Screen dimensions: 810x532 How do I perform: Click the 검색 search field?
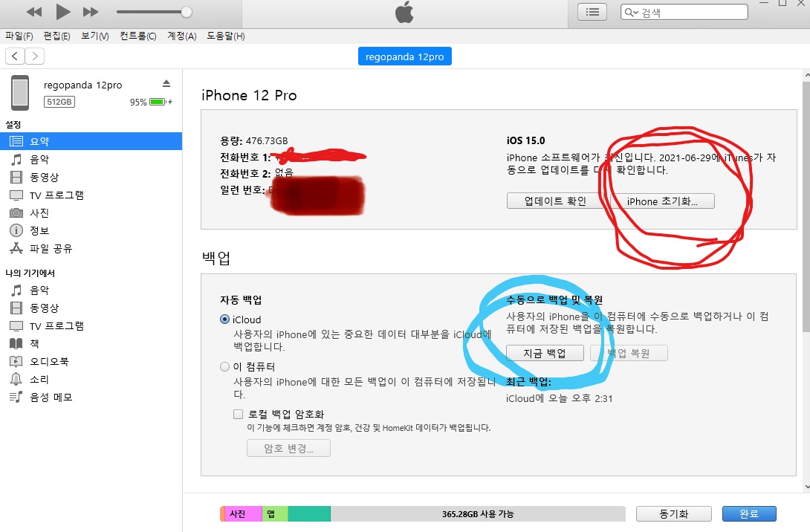(x=684, y=12)
